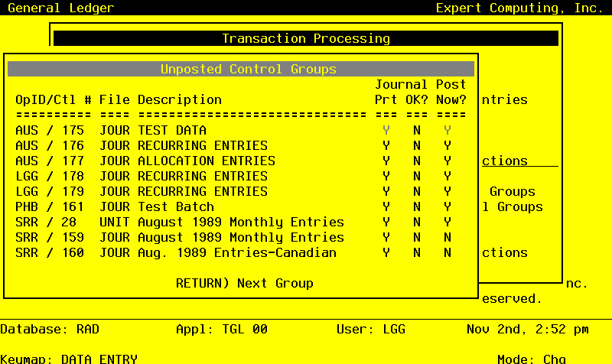The image size is (612, 364).
Task: Click the Transaction Processing title bar
Action: (x=306, y=38)
